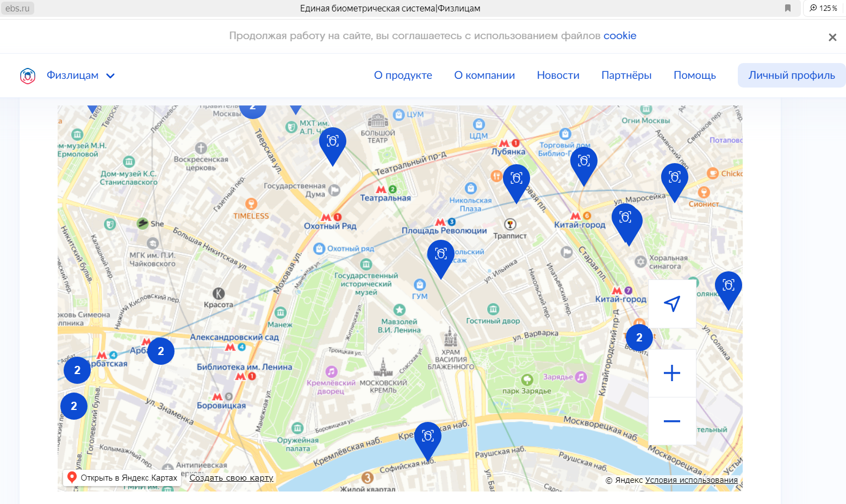Open cluster of 2 near Арбатская station

point(161,351)
